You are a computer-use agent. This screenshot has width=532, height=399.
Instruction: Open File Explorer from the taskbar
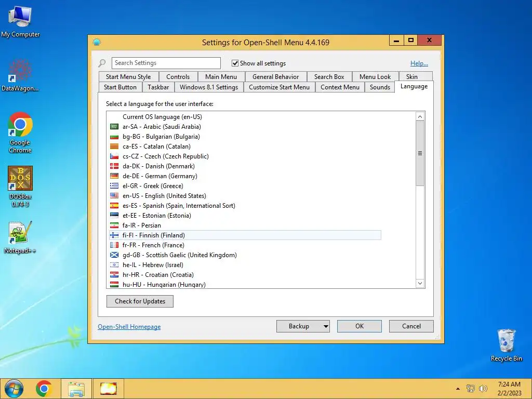coord(76,389)
